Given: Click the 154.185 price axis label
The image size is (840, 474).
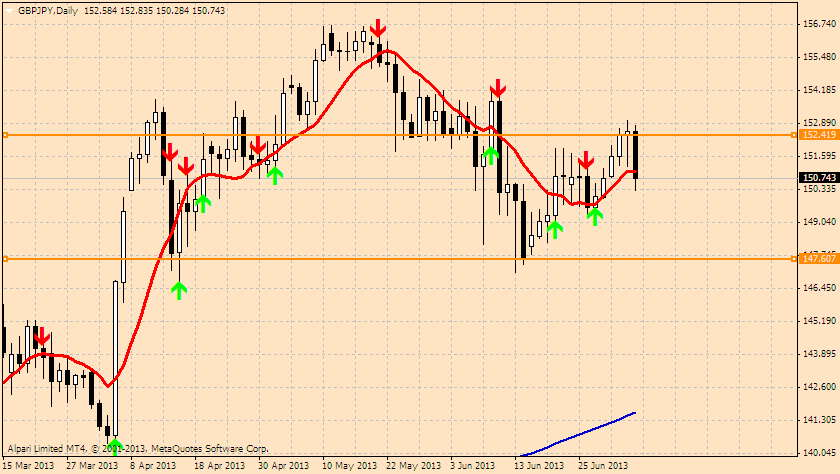Looking at the screenshot, I should point(819,90).
